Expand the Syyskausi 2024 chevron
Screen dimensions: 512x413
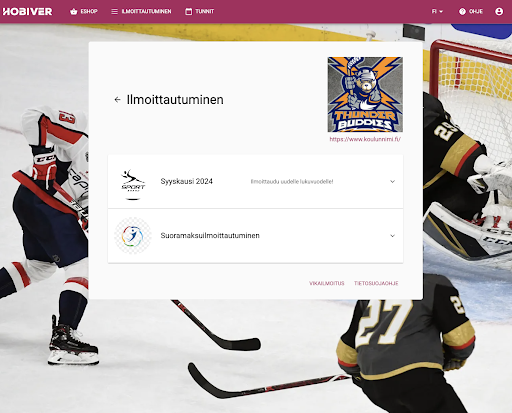pos(392,182)
